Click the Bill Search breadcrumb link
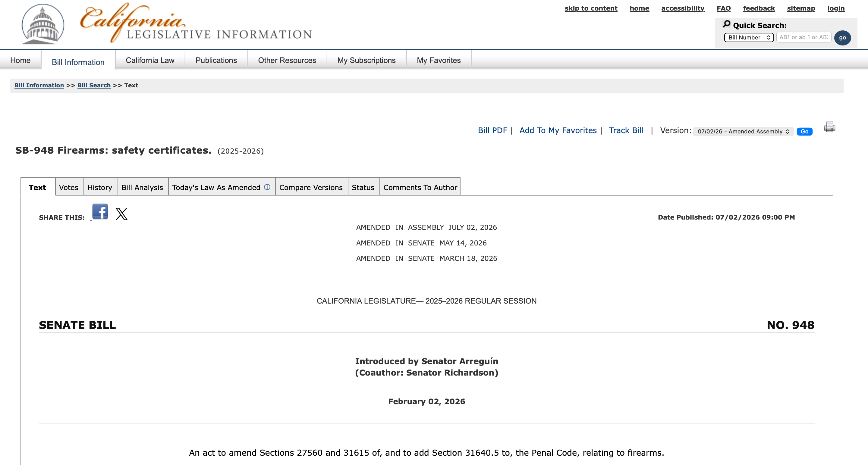The width and height of the screenshot is (868, 465). tap(94, 85)
